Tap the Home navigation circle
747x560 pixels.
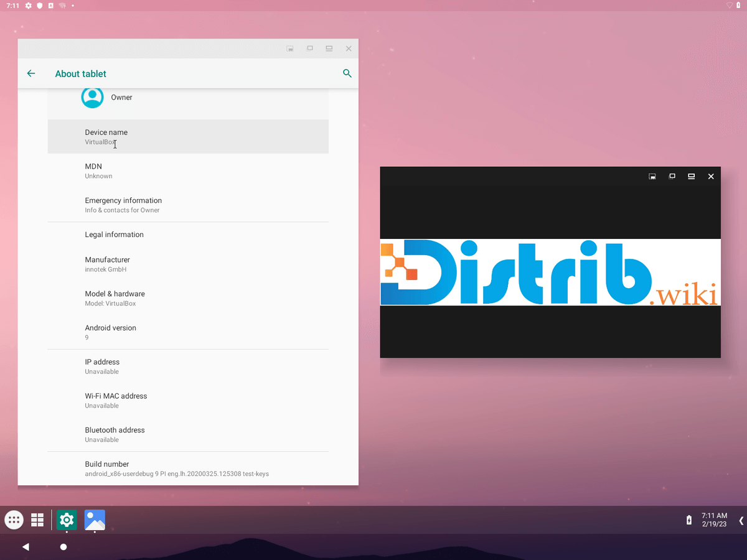63,546
